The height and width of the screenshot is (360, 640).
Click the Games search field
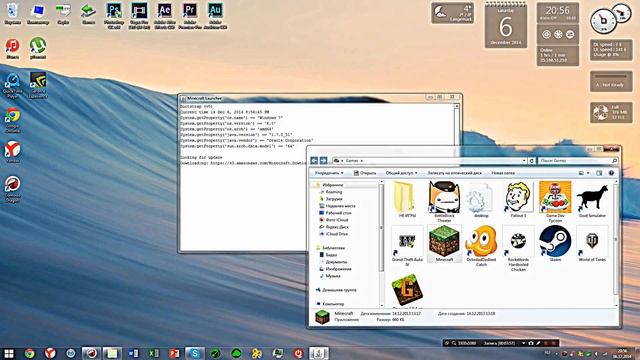click(578, 161)
